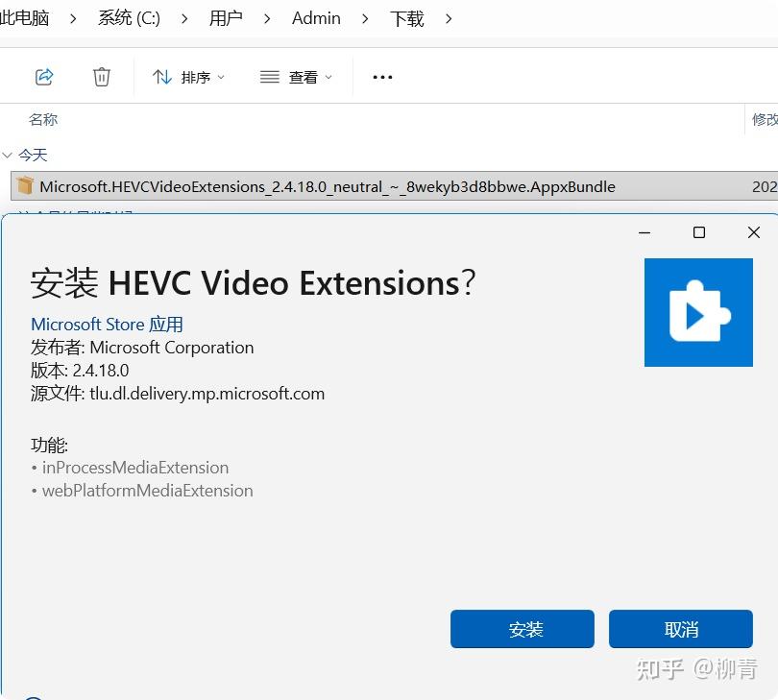Click the 取消 button to cancel installation

point(681,629)
